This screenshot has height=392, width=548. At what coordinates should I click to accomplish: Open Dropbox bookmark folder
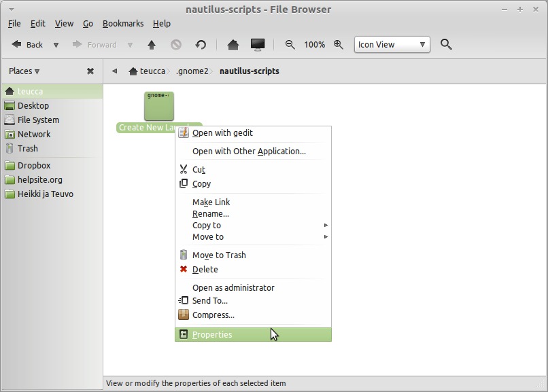(x=52, y=166)
